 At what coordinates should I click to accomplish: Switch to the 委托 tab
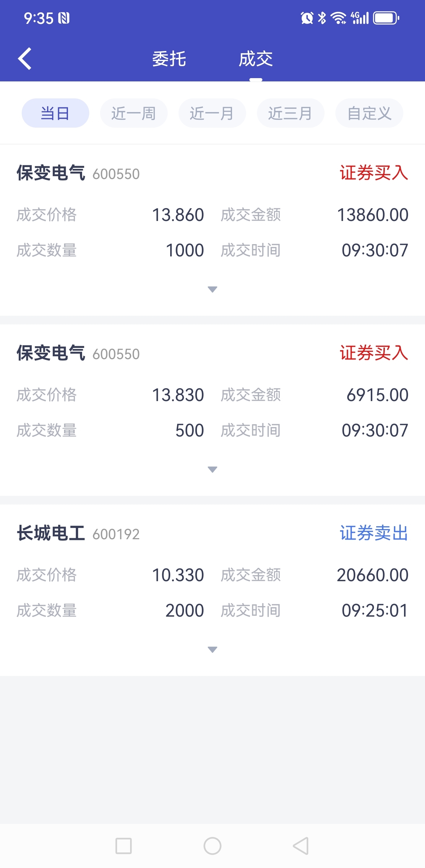(x=169, y=59)
